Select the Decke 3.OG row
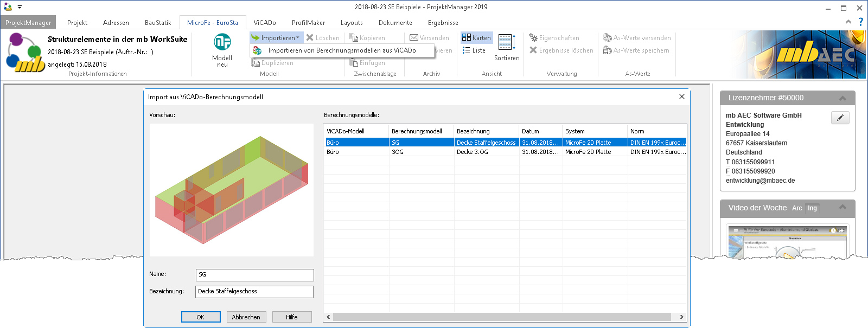 506,152
